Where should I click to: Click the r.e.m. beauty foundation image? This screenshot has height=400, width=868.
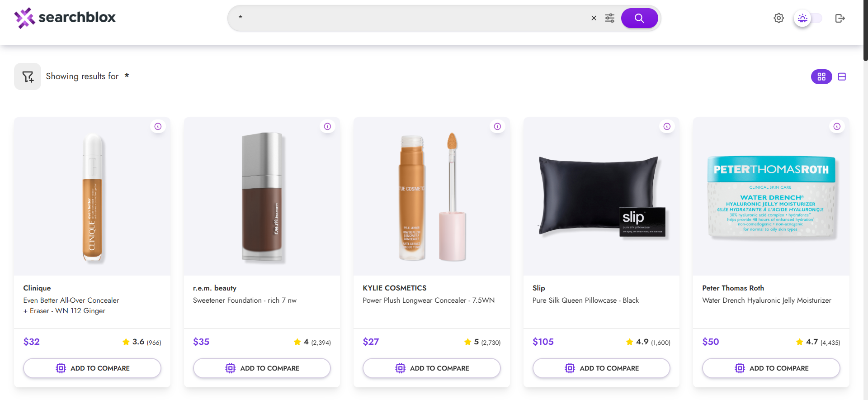pyautogui.click(x=262, y=197)
